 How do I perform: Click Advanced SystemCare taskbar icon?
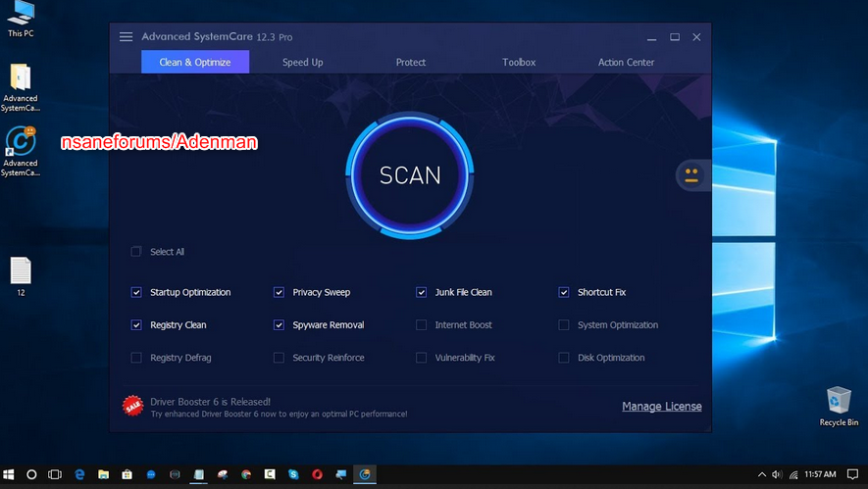[x=365, y=474]
